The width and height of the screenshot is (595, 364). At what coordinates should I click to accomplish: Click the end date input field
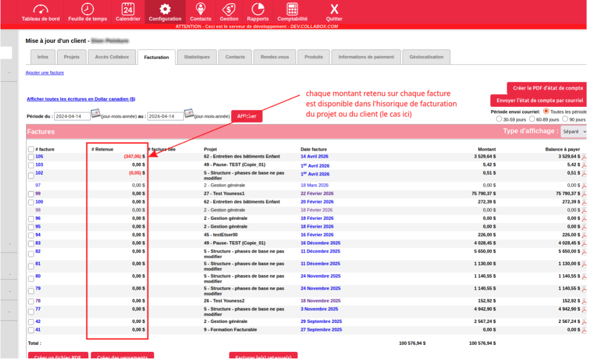165,117
